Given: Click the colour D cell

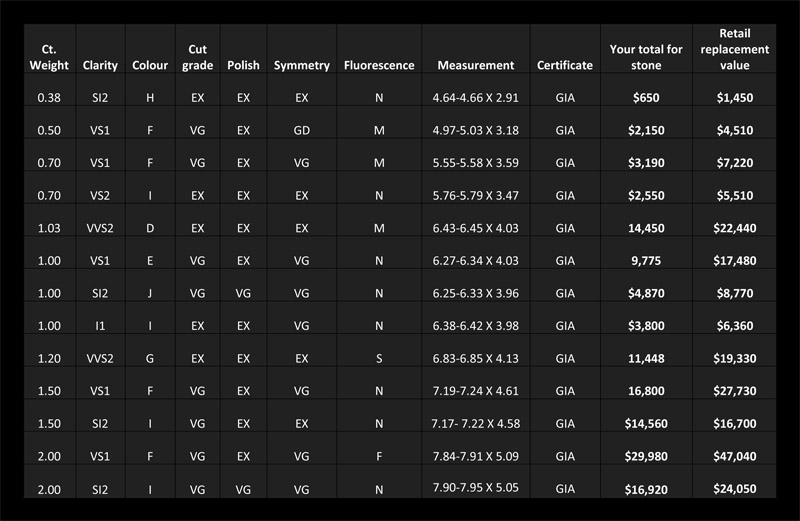Looking at the screenshot, I should click(150, 228).
